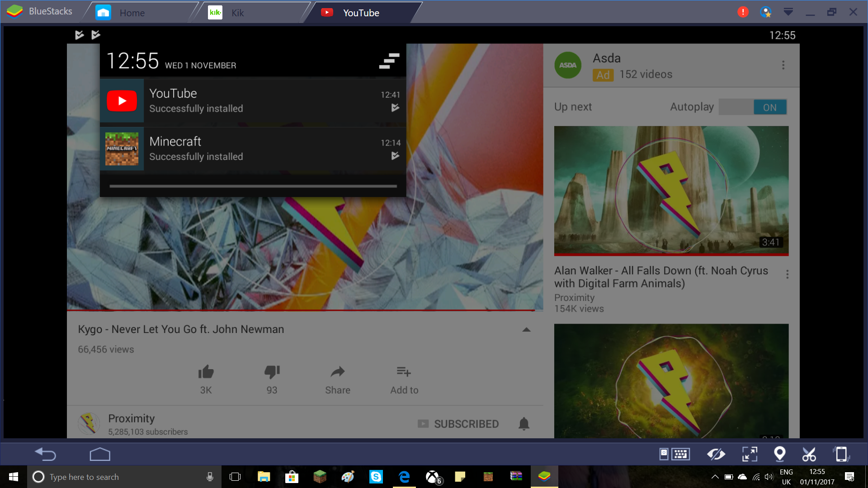The image size is (868, 488).
Task: Expand the video description arrow
Action: (526, 330)
